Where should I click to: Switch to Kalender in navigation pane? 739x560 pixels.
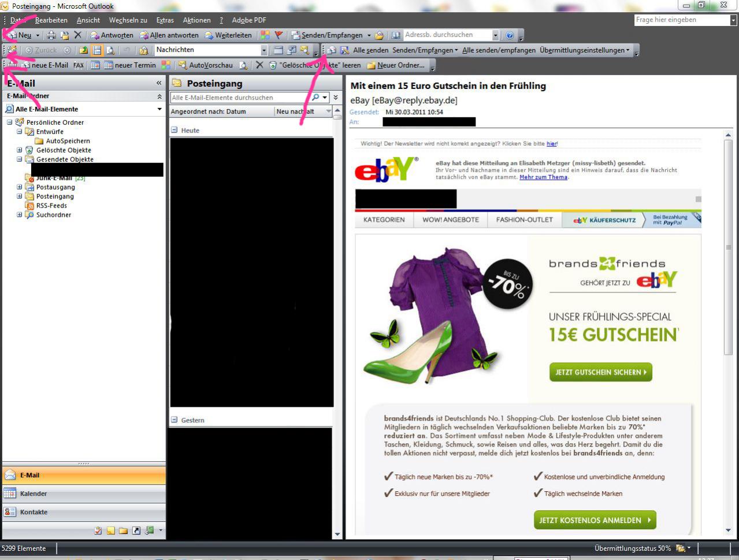pos(84,494)
